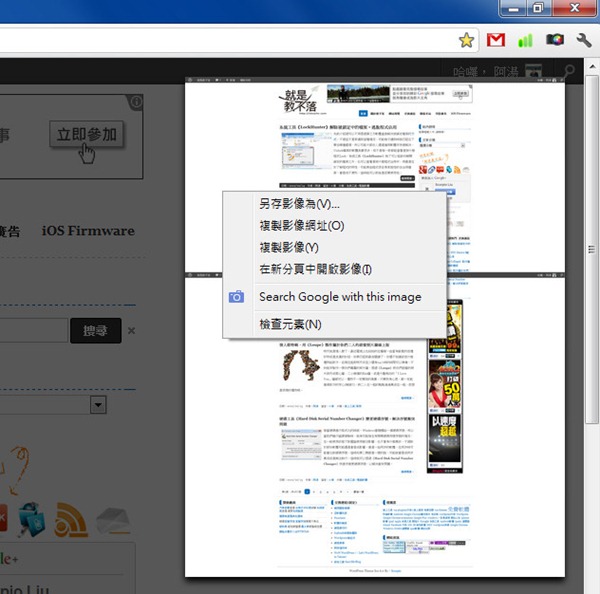Choose 檢查元素(N) from the menu
The height and width of the screenshot is (594, 600).
[x=290, y=324]
